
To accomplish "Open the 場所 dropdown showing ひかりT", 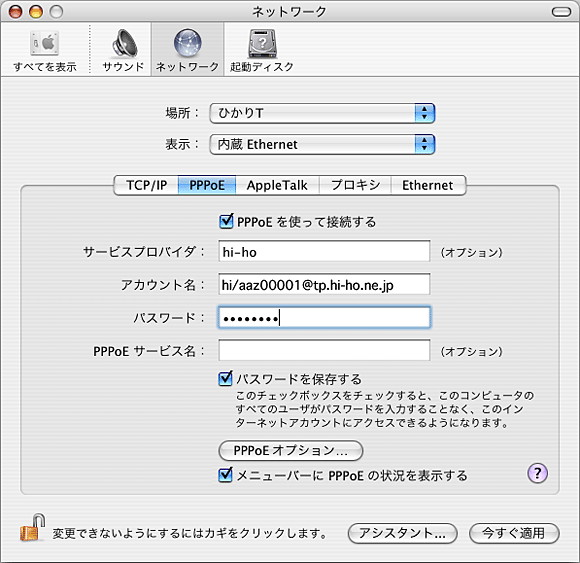I will (322, 113).
